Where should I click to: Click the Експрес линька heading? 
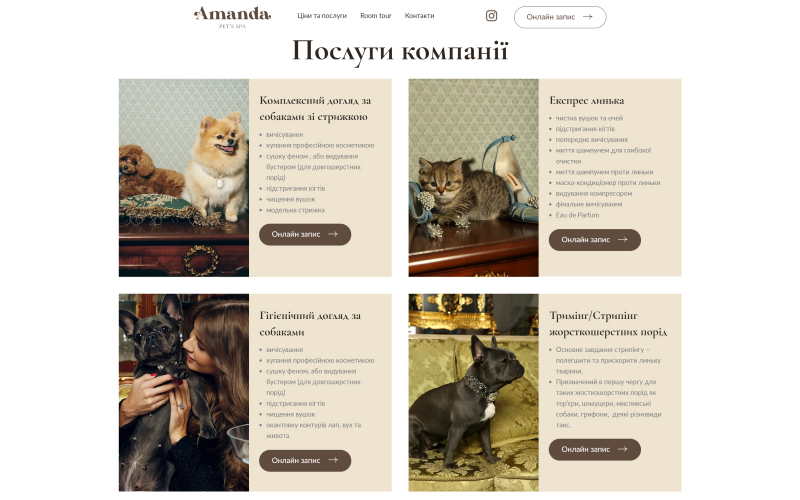(x=587, y=101)
